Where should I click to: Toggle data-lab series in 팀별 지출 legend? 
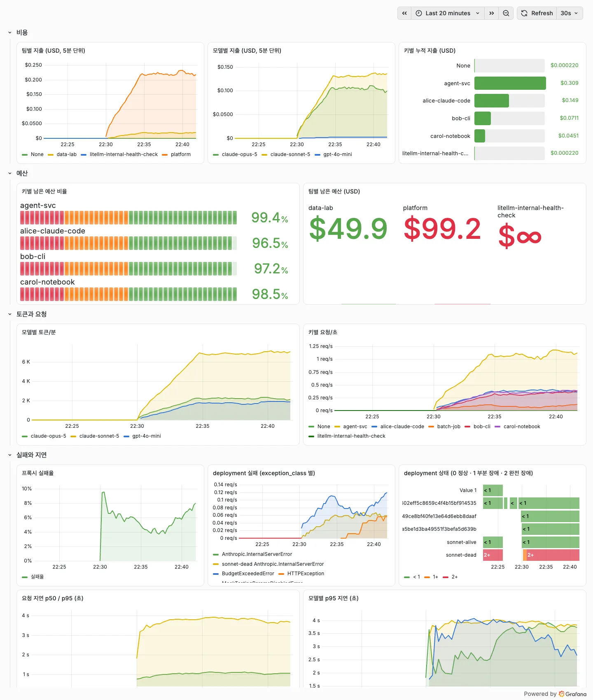(x=67, y=154)
